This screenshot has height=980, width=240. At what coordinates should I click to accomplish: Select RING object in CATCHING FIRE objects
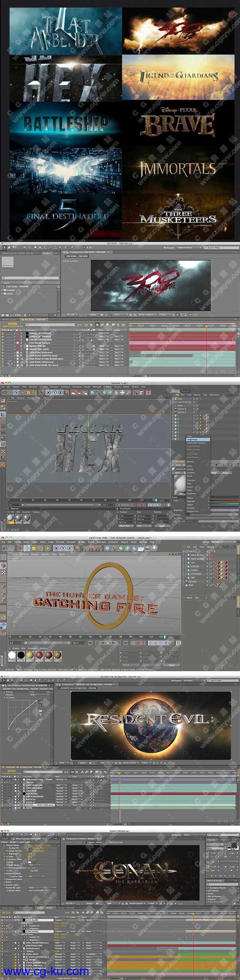[192, 585]
